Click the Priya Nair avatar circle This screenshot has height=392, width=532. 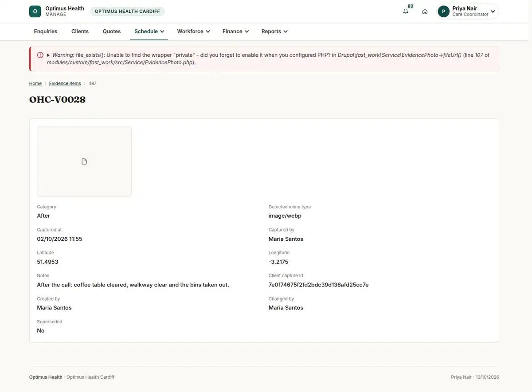pos(443,12)
